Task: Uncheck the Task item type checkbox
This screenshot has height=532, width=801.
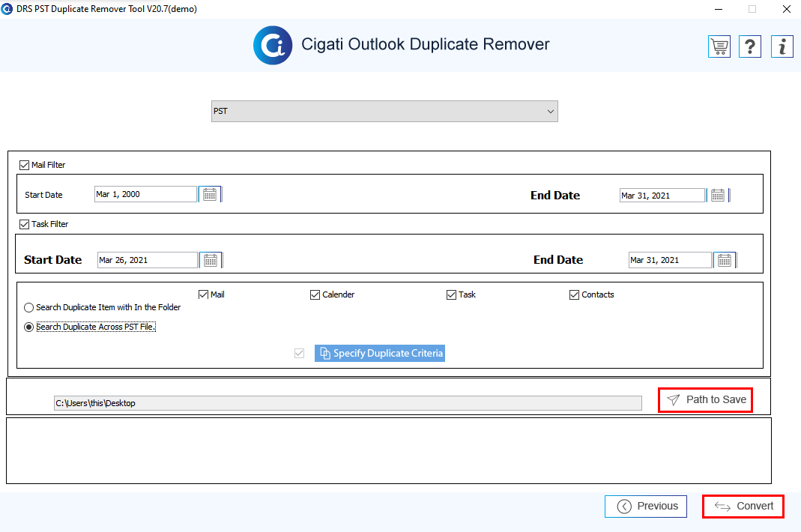Action: click(451, 295)
